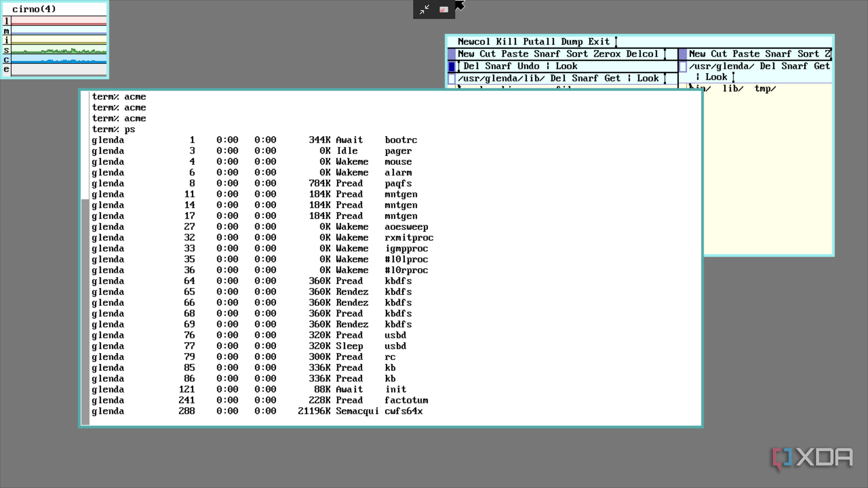The width and height of the screenshot is (868, 488).
Task: Click Zerox in left acme column tag
Action: 607,54
